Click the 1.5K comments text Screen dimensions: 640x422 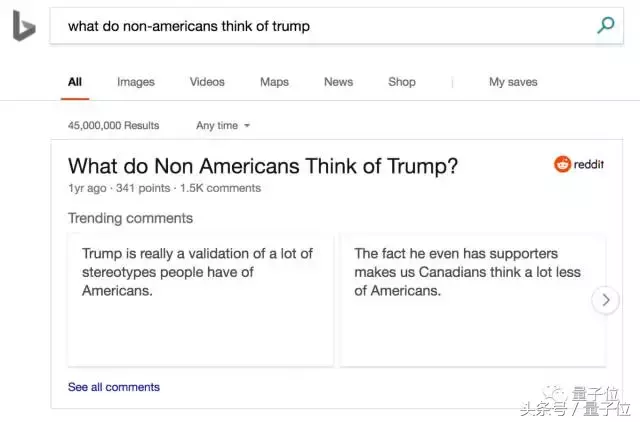pyautogui.click(x=220, y=188)
